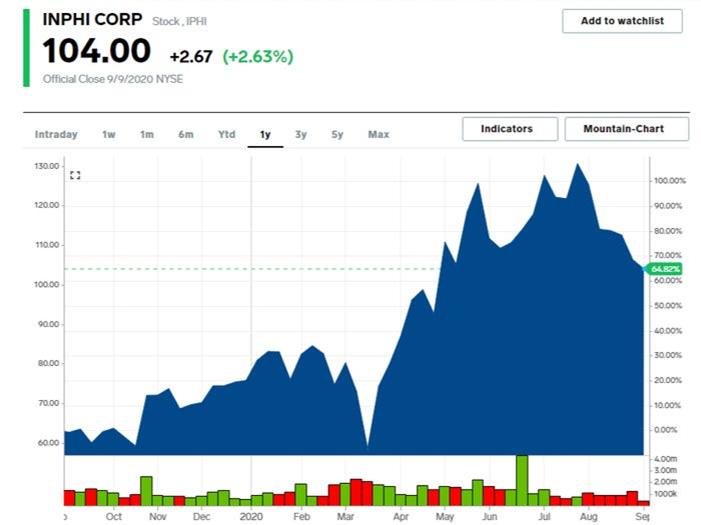Screen dimensions: 701x525
Task: Click the 64.82% current value marker
Action: click(x=663, y=269)
